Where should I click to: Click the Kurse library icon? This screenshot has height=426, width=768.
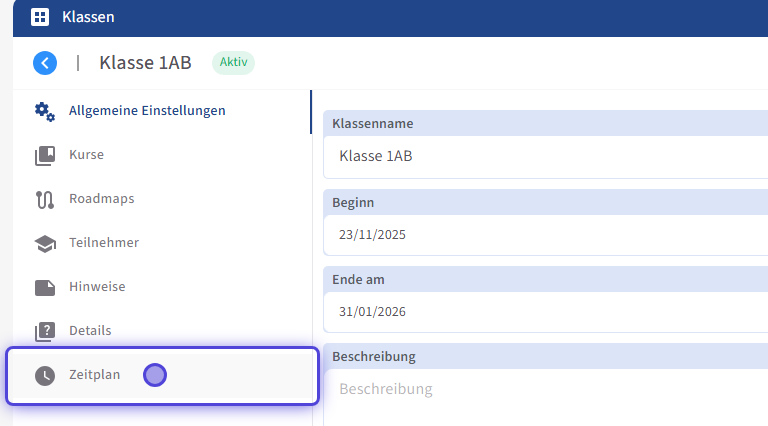click(x=45, y=155)
